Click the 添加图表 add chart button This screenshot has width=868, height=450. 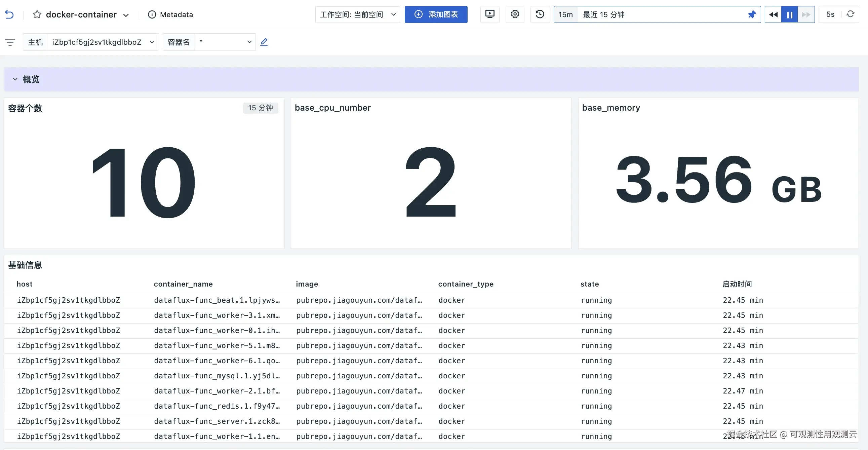point(436,14)
